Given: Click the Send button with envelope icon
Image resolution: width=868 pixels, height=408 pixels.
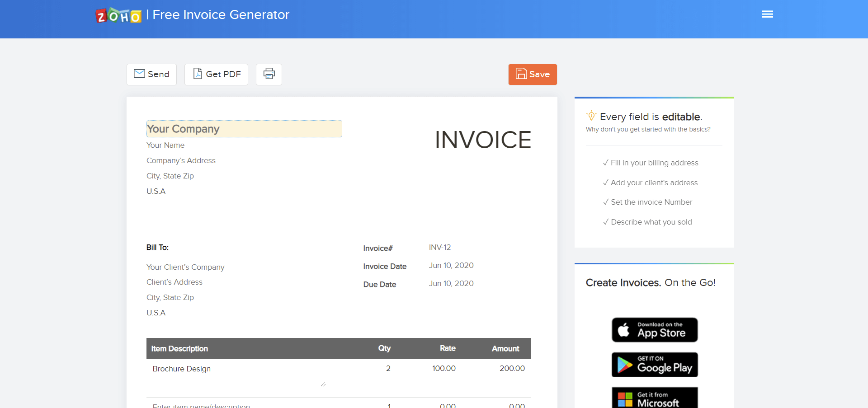Looking at the screenshot, I should pyautogui.click(x=151, y=74).
